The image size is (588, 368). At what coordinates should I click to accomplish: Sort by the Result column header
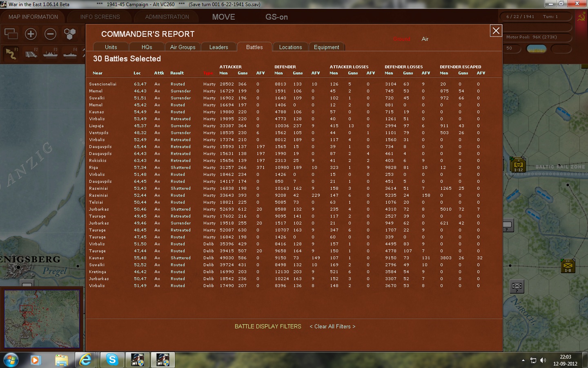click(177, 73)
